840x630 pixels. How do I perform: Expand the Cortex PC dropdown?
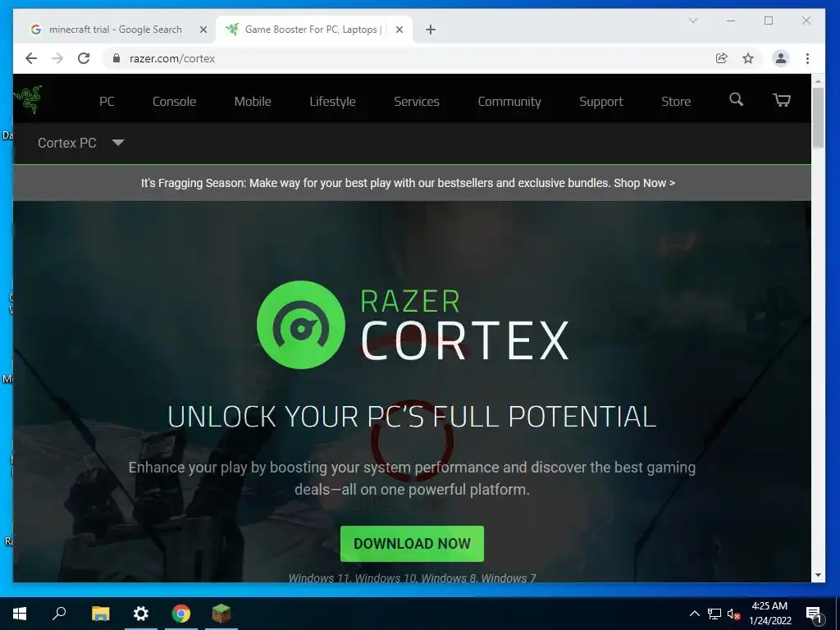tap(81, 143)
